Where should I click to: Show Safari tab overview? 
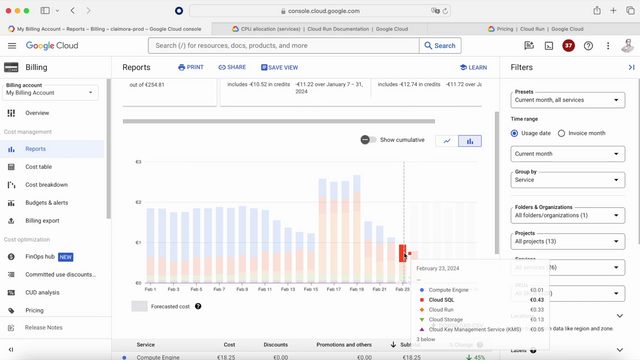[x=630, y=11]
